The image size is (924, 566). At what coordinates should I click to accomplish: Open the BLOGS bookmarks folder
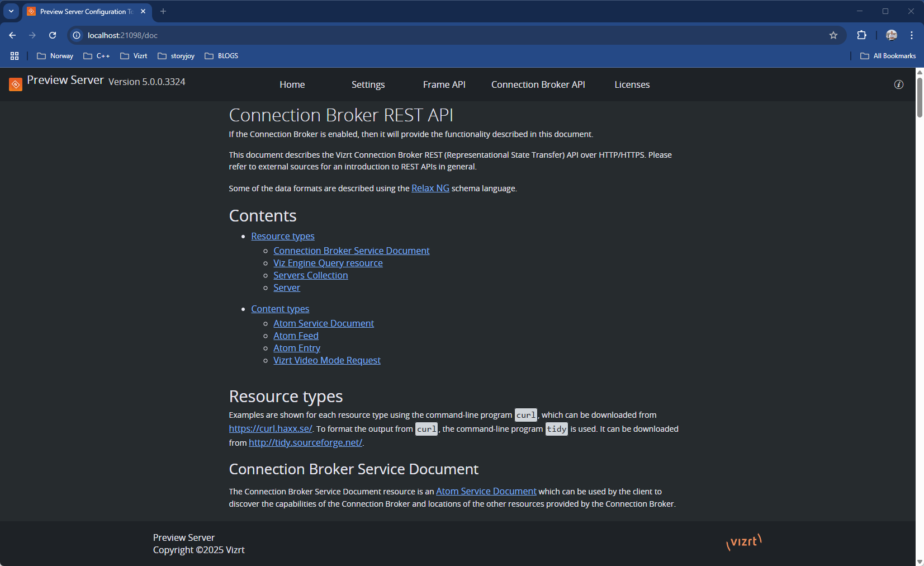pyautogui.click(x=221, y=56)
